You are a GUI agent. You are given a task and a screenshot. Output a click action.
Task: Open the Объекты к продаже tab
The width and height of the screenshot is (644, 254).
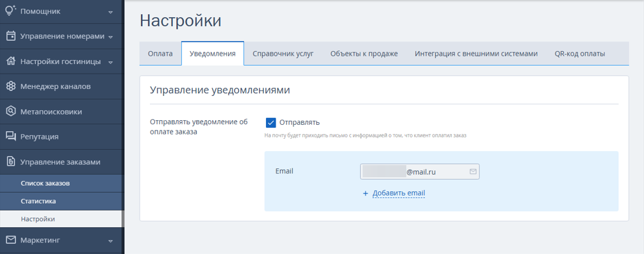tap(364, 54)
